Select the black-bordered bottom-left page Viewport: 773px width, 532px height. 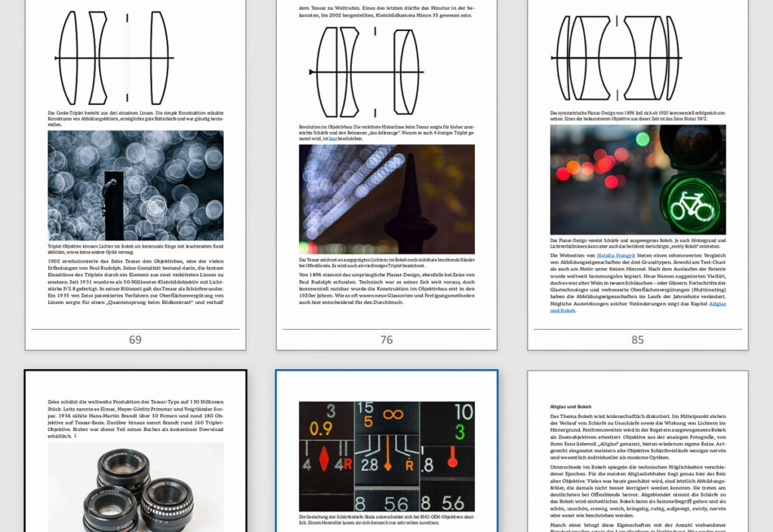tap(134, 453)
